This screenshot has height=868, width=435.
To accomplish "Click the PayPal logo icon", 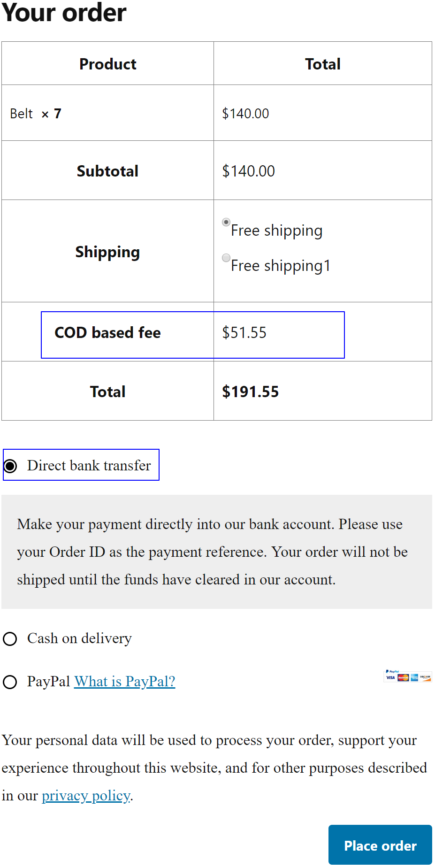I will pyautogui.click(x=392, y=671).
